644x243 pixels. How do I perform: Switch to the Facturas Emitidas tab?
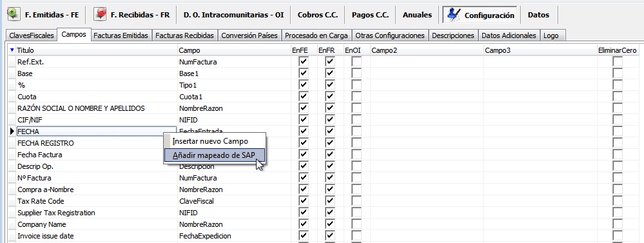tap(121, 35)
